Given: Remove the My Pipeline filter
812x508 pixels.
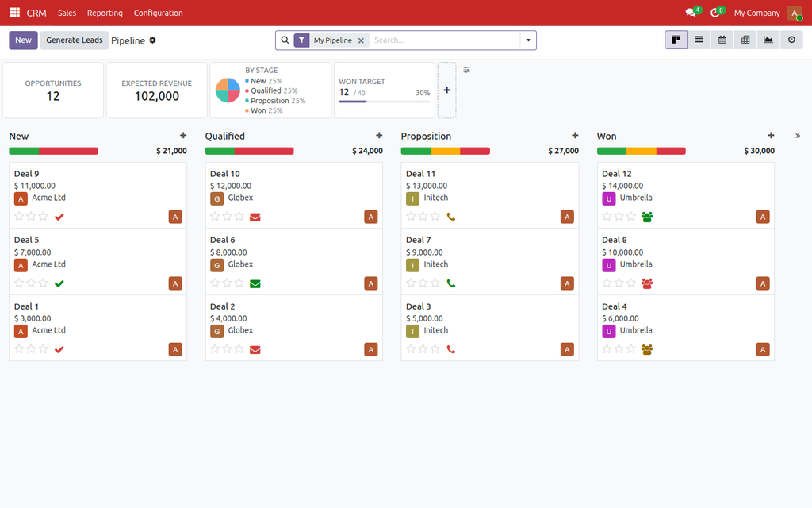Looking at the screenshot, I should point(361,40).
